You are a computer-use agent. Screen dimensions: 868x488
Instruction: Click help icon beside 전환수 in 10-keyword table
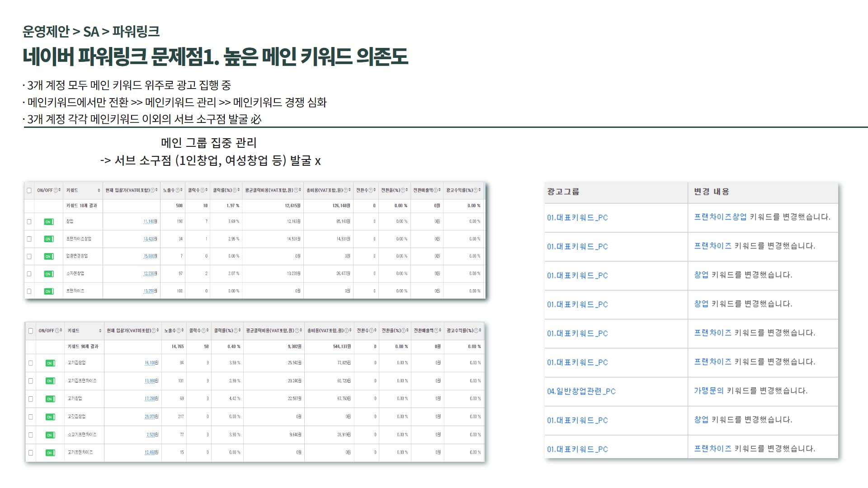371,190
